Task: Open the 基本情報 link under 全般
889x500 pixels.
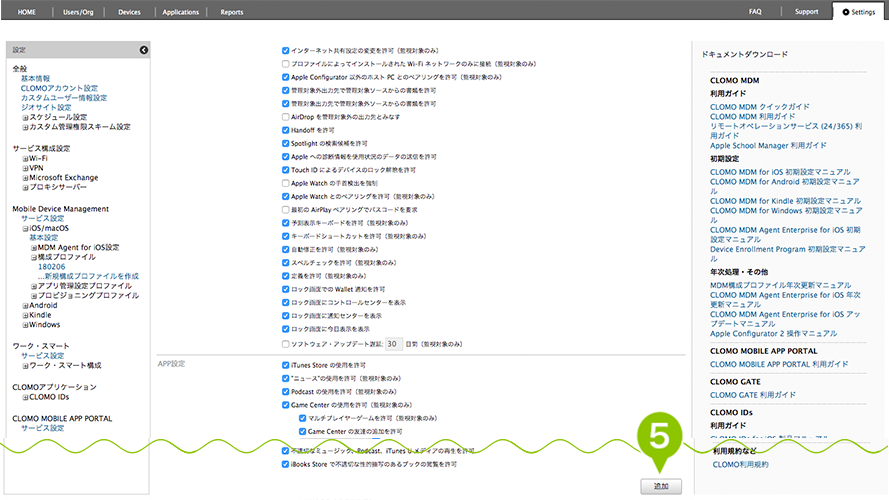Action: pos(36,78)
